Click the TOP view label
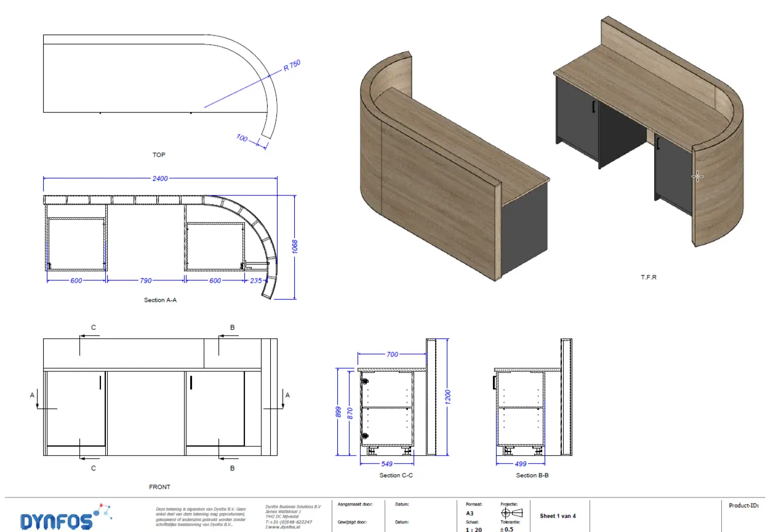The height and width of the screenshot is (532, 771). tap(159, 155)
